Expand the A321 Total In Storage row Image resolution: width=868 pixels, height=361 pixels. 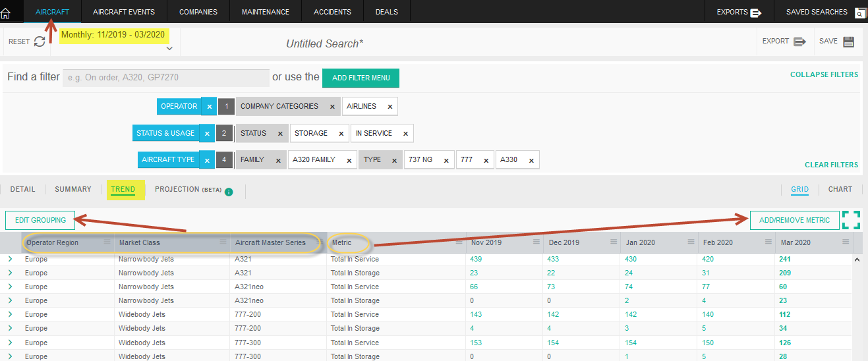point(10,273)
